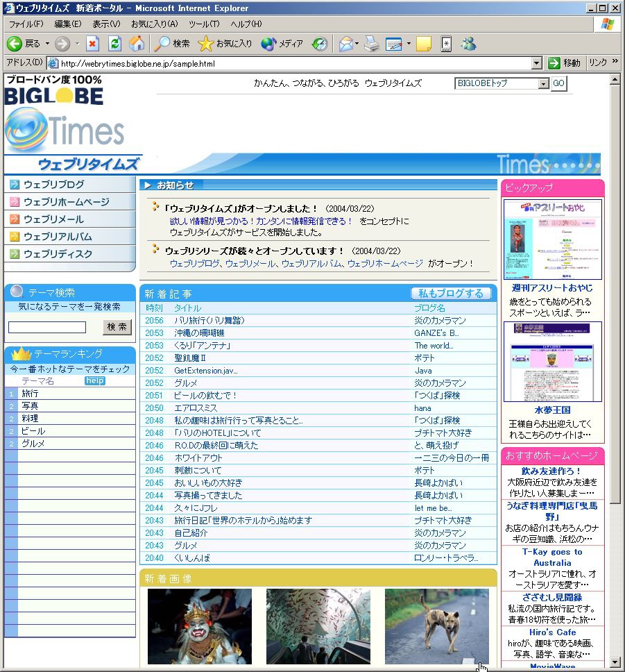Click the Edit page toolbar icon
This screenshot has height=672, width=625.
click(x=394, y=43)
